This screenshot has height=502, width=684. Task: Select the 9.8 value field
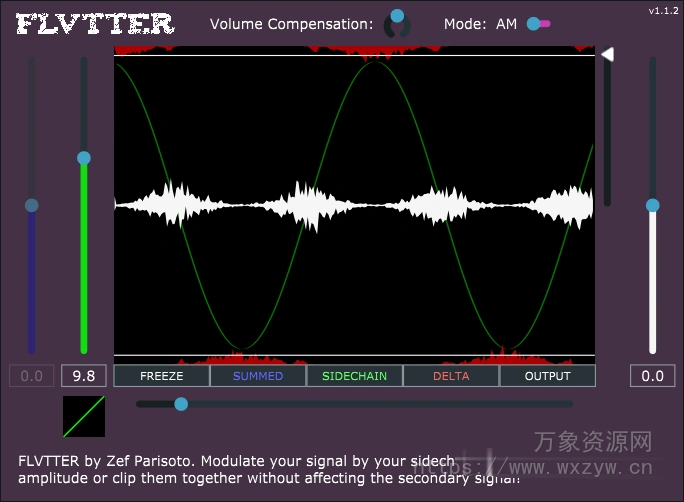pyautogui.click(x=84, y=376)
